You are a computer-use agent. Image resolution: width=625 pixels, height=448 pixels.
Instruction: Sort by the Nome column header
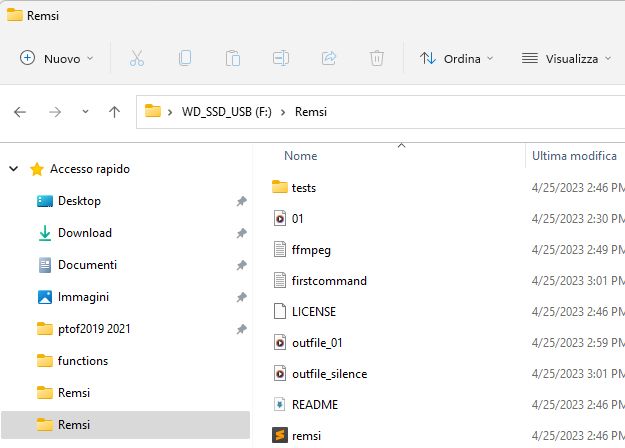tap(301, 156)
